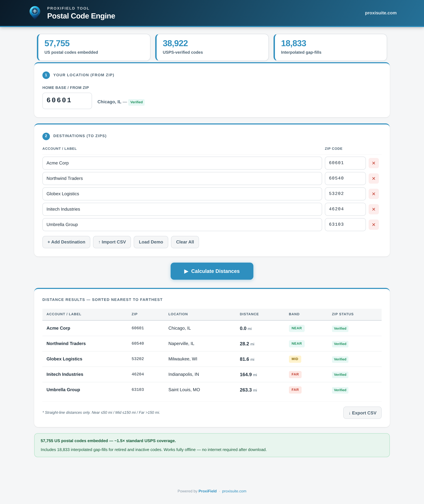
Task: Import destinations from CSV
Action: click(x=112, y=242)
